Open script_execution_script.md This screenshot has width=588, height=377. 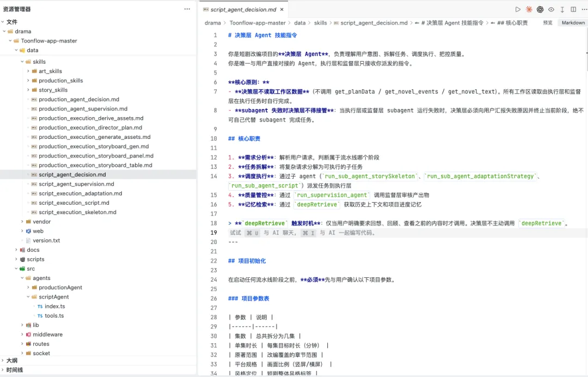[74, 203]
